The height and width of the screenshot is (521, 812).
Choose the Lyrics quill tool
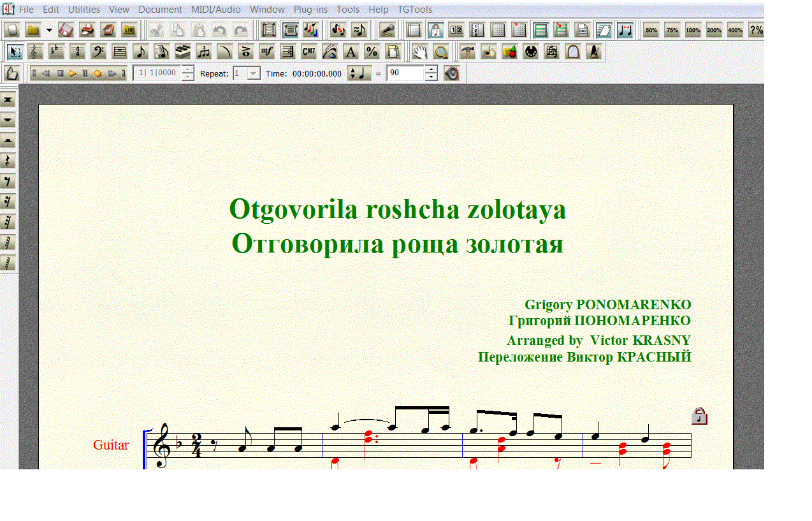[330, 52]
